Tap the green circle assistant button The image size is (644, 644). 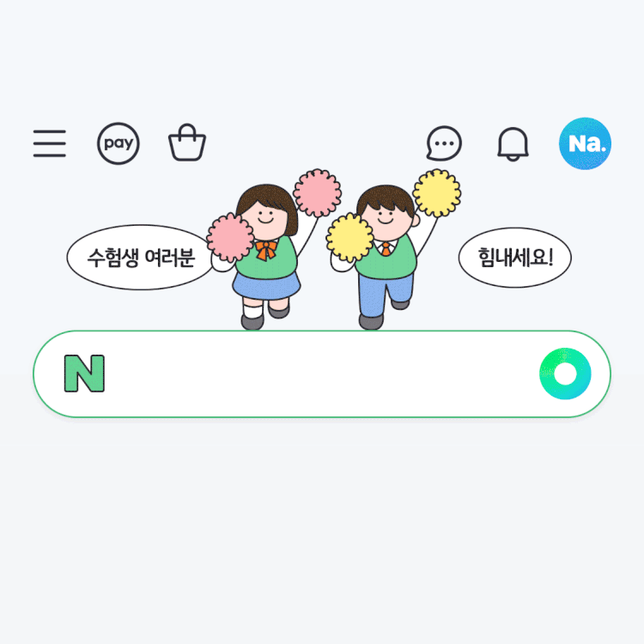pyautogui.click(x=565, y=374)
